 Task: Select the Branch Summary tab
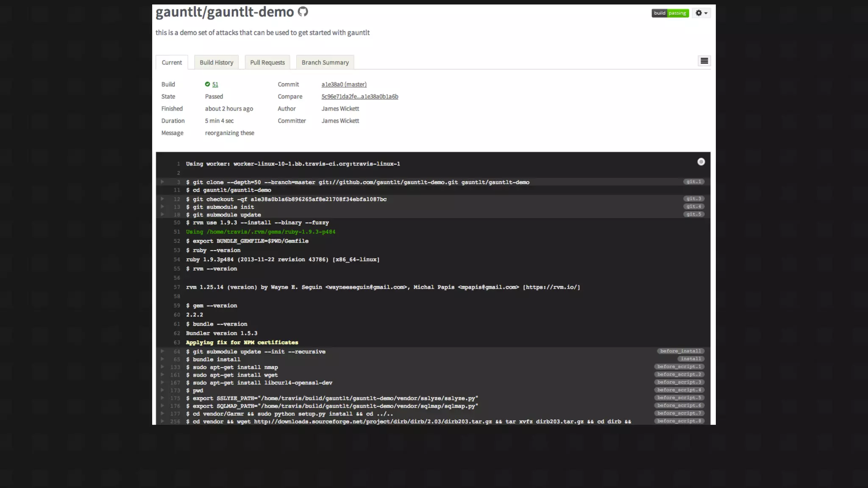click(325, 62)
